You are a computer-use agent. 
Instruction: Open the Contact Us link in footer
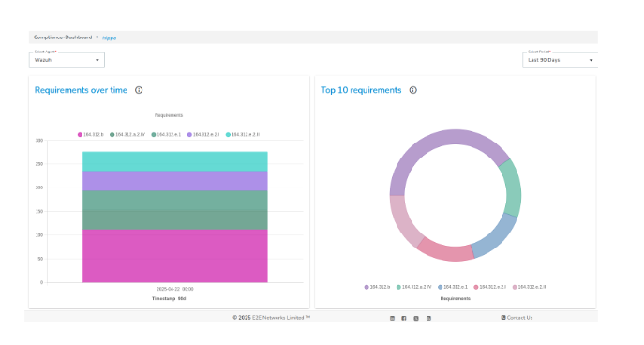click(x=517, y=318)
